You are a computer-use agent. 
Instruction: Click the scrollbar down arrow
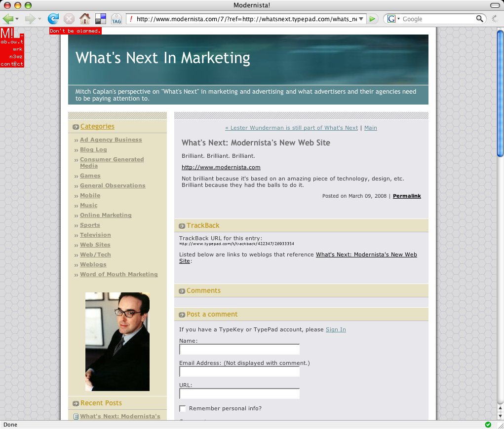(500, 416)
